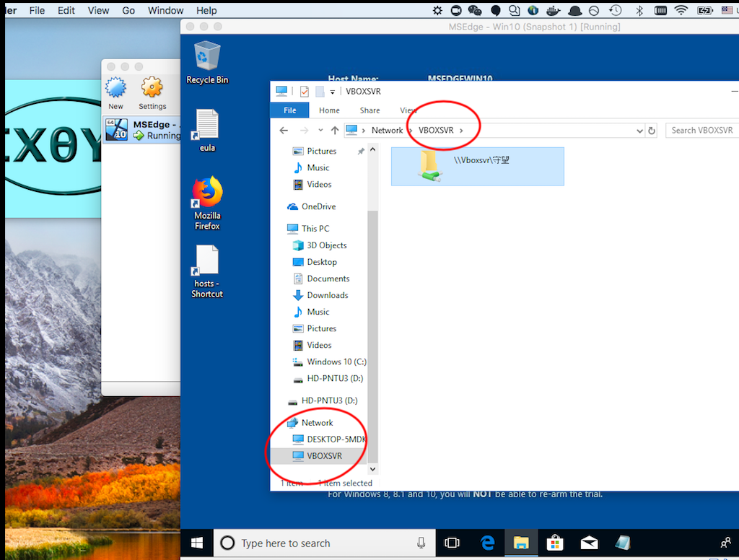Image resolution: width=739 pixels, height=560 pixels.
Task: Open Microsoft Store from the taskbar
Action: click(x=555, y=543)
